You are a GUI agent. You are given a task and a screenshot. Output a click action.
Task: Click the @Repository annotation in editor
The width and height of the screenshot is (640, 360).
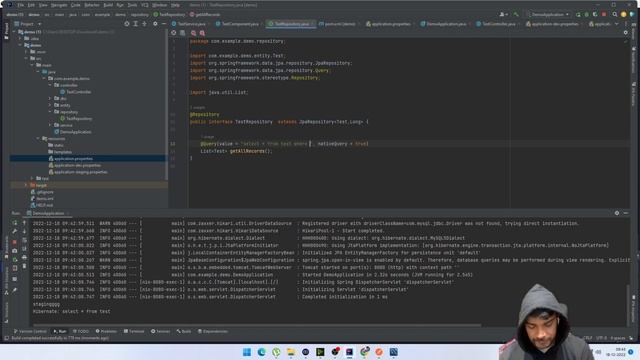204,115
